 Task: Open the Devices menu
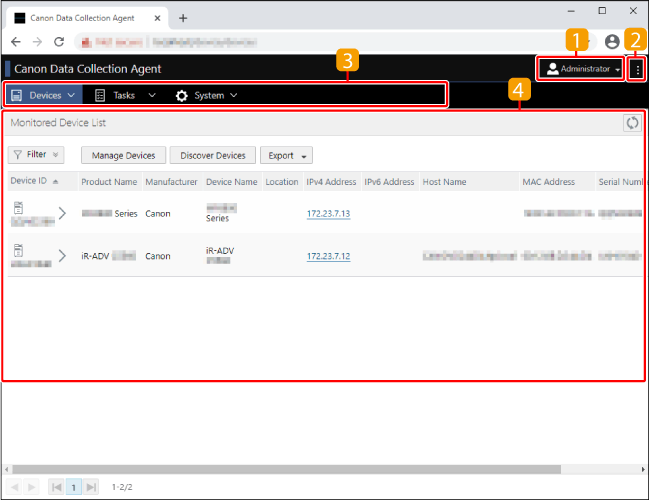pyautogui.click(x=44, y=95)
